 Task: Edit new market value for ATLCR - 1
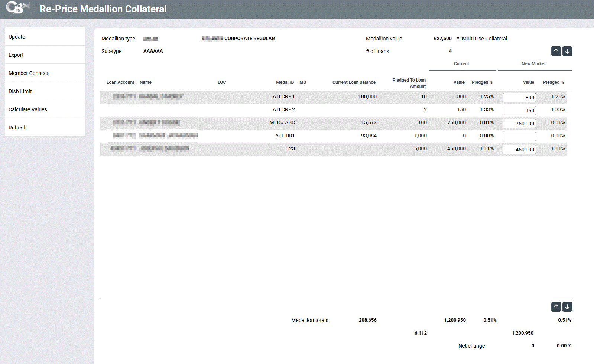click(519, 98)
